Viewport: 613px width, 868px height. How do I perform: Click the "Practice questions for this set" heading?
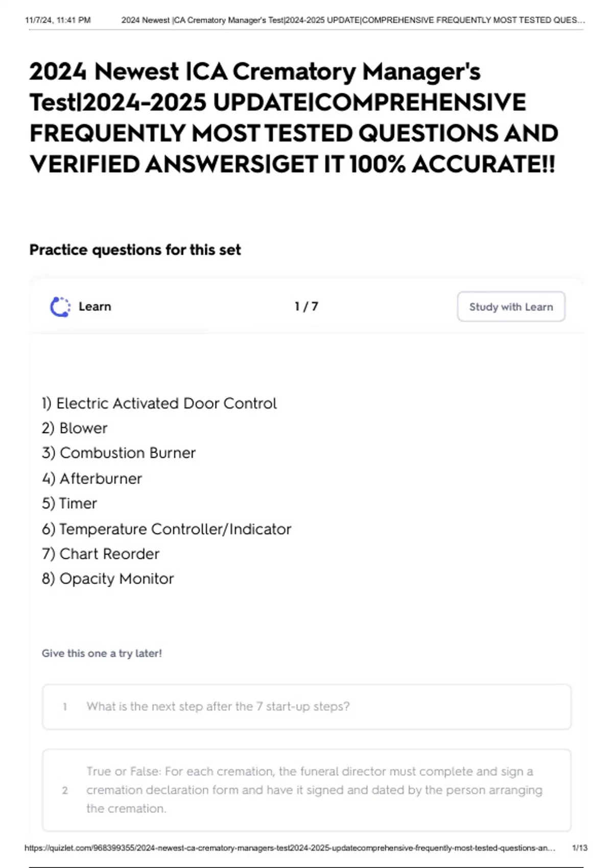[135, 250]
